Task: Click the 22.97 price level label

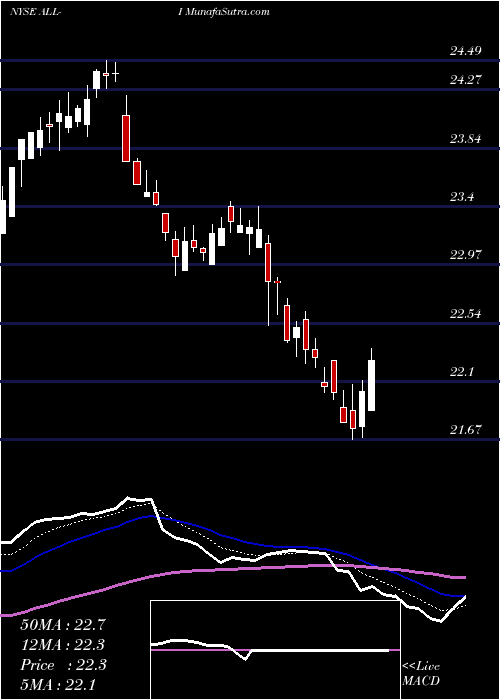Action: 466,255
